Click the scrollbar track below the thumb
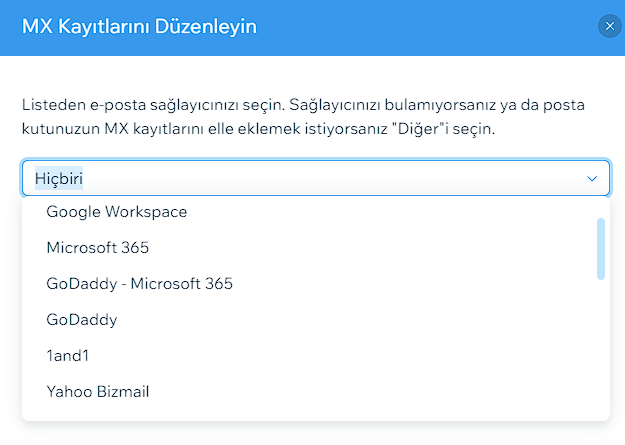Screen dimensions: 625x445 pyautogui.click(x=600, y=340)
